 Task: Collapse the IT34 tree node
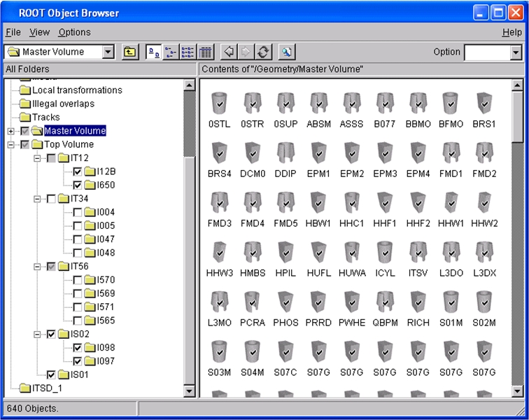[38, 199]
